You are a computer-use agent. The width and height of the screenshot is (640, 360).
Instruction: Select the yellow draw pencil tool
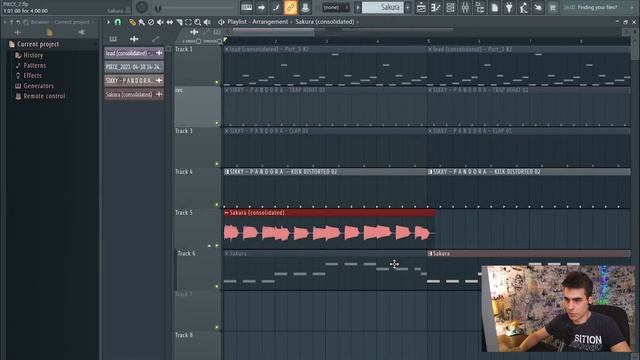coord(132,22)
